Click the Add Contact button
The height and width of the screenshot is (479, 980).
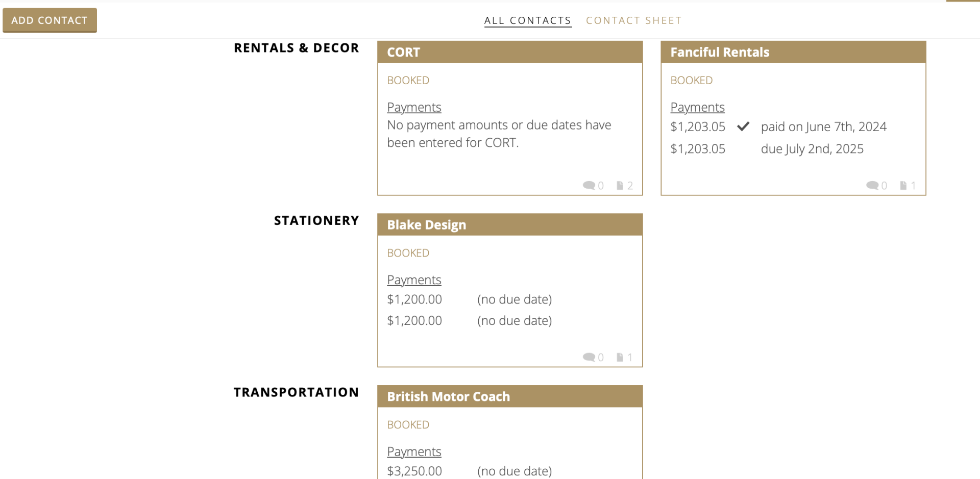pyautogui.click(x=50, y=20)
